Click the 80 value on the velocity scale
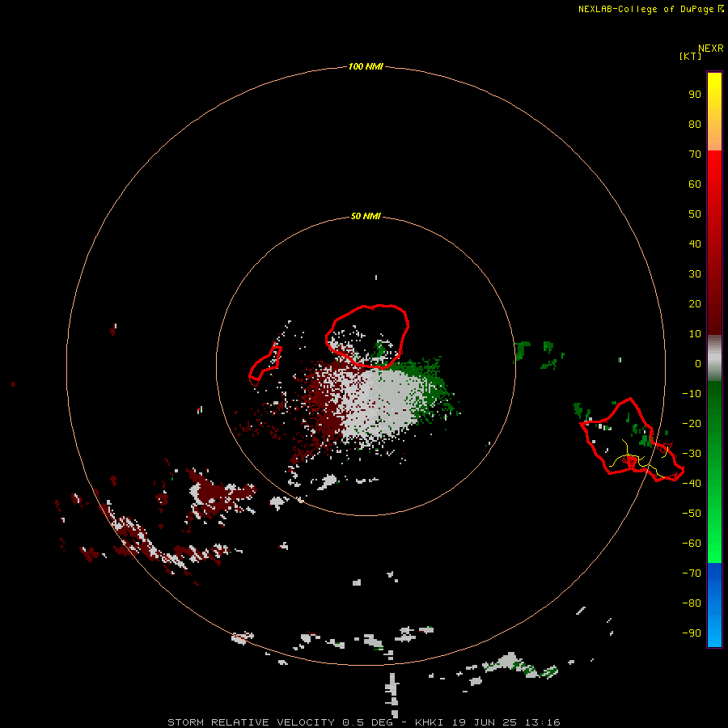The height and width of the screenshot is (728, 728). click(695, 124)
